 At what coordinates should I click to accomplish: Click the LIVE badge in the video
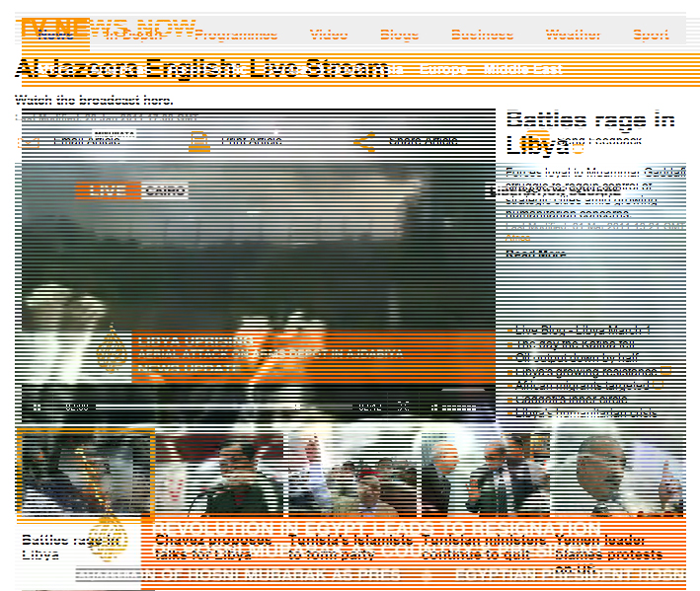[108, 190]
